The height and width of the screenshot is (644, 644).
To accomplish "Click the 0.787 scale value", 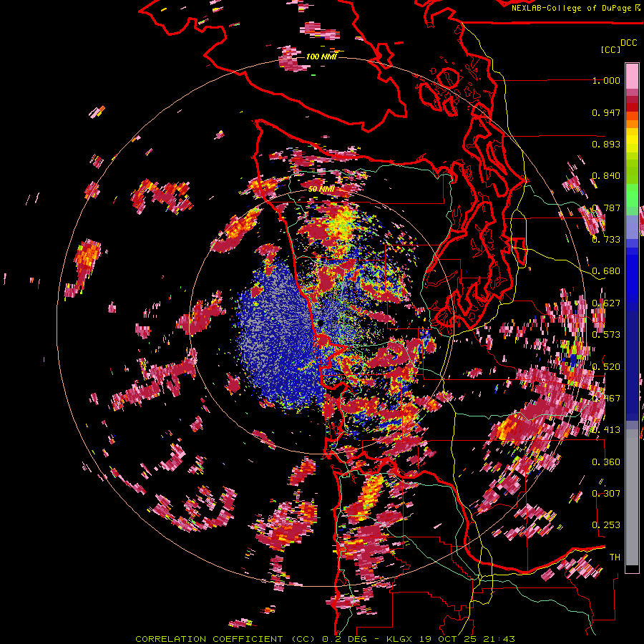I will point(606,208).
